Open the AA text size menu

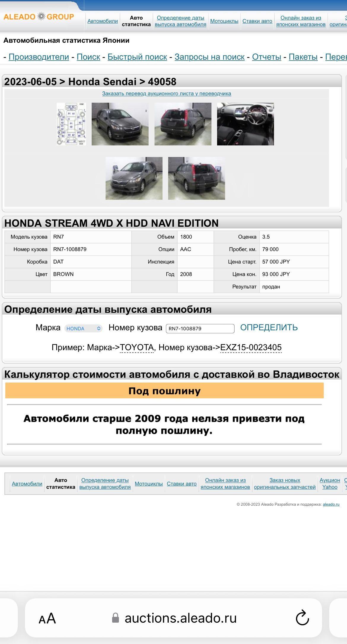(47, 618)
